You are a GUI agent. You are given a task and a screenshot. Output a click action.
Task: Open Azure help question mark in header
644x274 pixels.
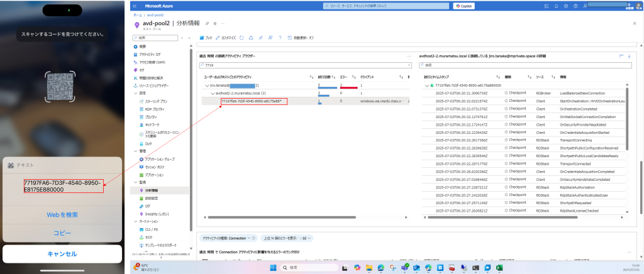pos(575,6)
